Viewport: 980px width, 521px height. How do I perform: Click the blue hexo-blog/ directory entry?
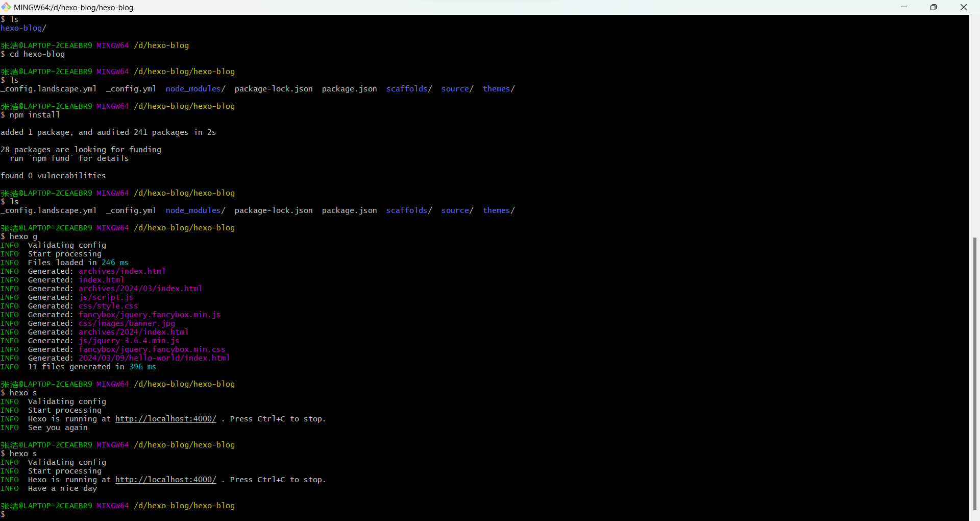[23, 28]
